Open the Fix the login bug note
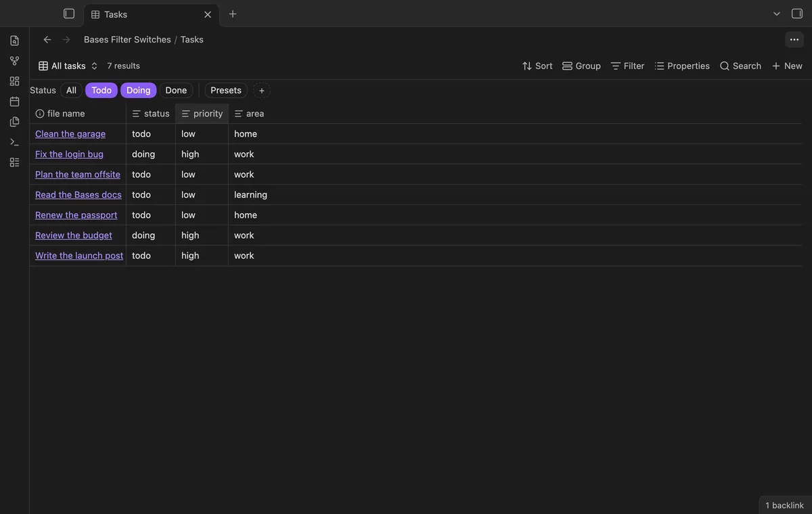The height and width of the screenshot is (514, 812). coord(69,154)
